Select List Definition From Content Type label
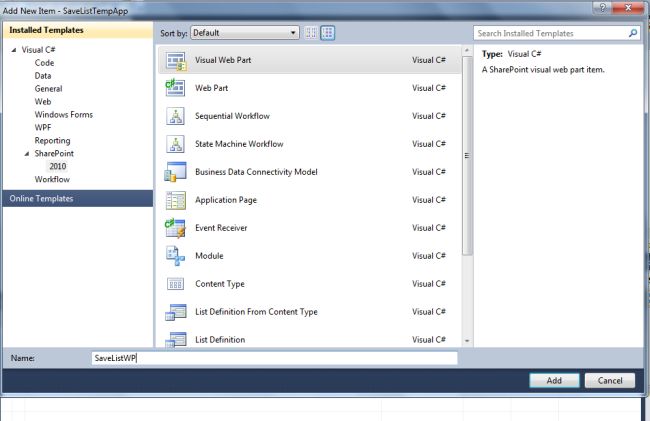Image resolution: width=650 pixels, height=421 pixels. pos(256,312)
